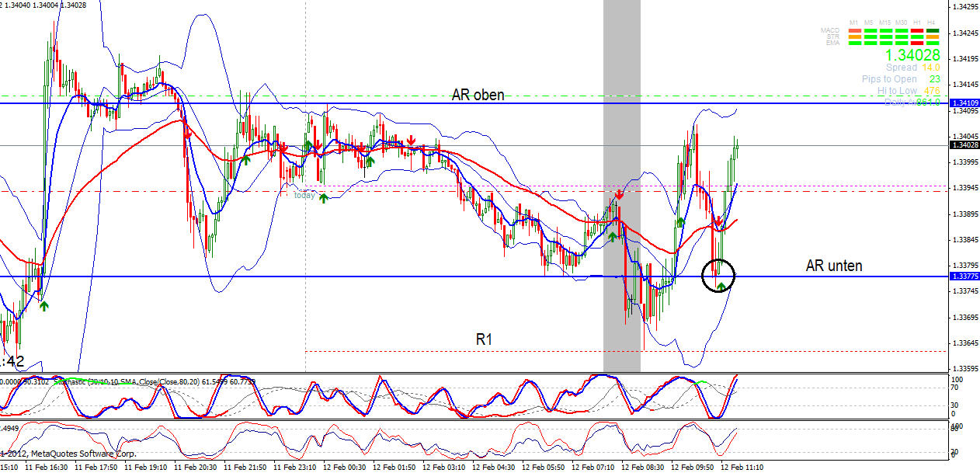Click the red M1 MACD signal block
This screenshot has width=980, height=473.
(x=854, y=30)
